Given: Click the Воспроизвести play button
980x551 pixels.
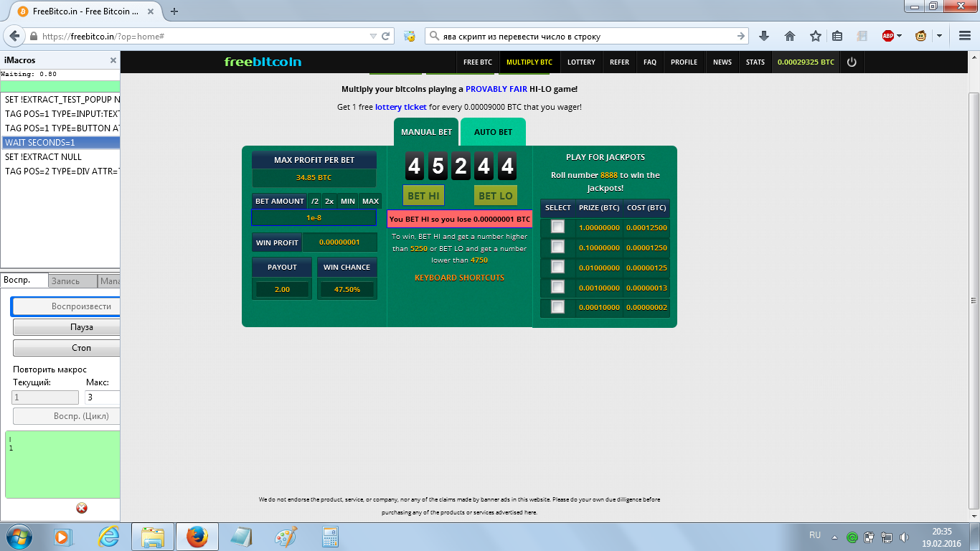Looking at the screenshot, I should point(66,306).
